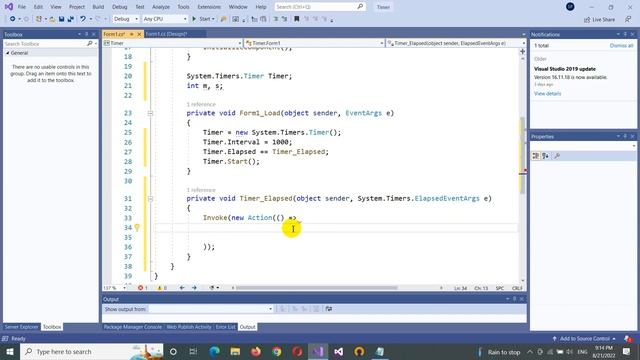
Task: Open the Extensions menu
Action: [209, 7]
